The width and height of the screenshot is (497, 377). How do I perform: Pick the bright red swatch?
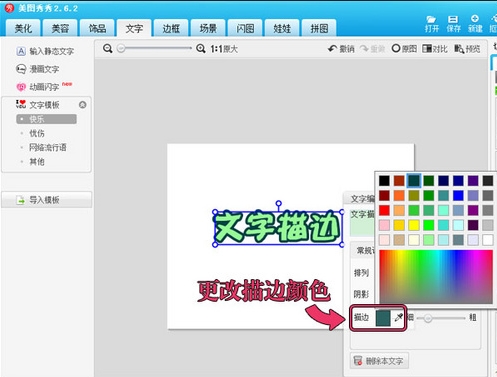pyautogui.click(x=384, y=210)
